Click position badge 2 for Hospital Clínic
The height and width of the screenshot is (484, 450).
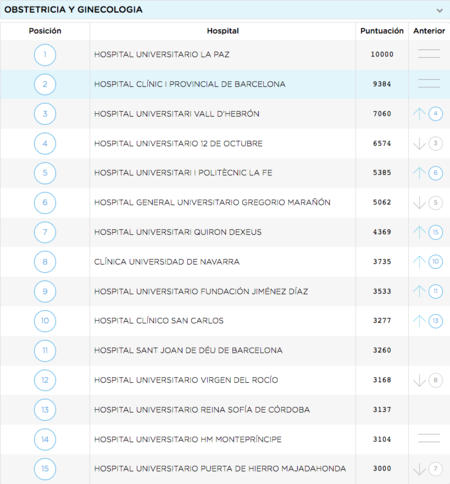pyautogui.click(x=45, y=84)
